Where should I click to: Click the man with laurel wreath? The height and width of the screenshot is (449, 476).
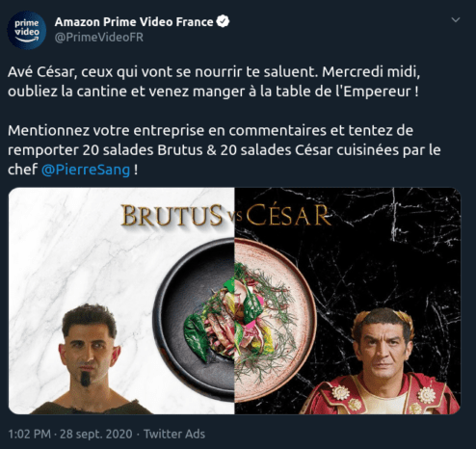383,361
